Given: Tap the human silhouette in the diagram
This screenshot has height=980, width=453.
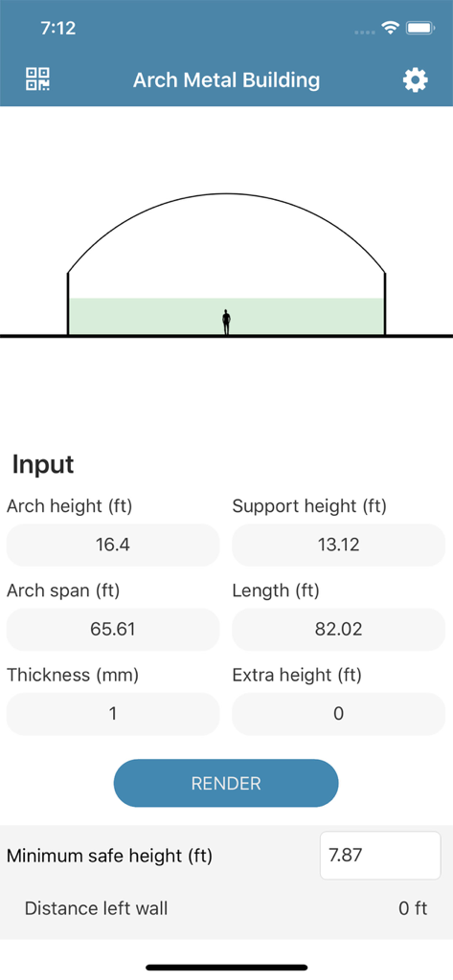Looking at the screenshot, I should (226, 323).
